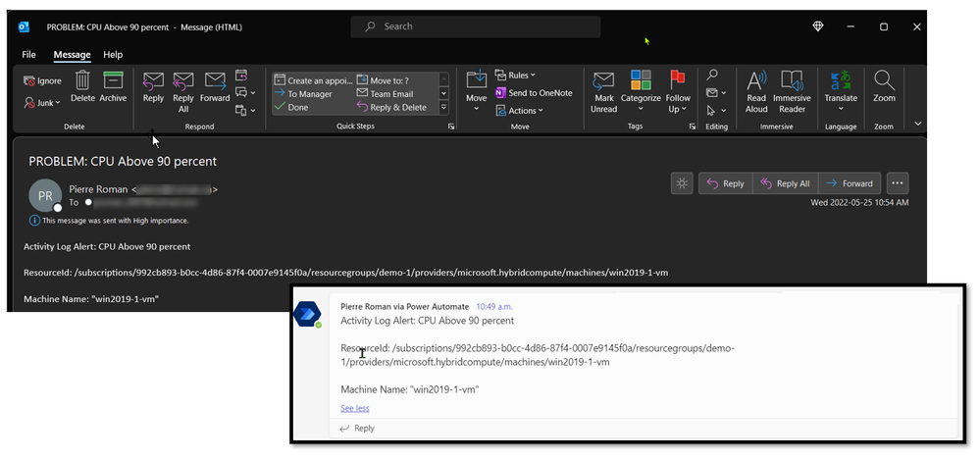Viewport: 980px width, 460px height.
Task: Open the More respond actions dropdown
Action: (245, 111)
